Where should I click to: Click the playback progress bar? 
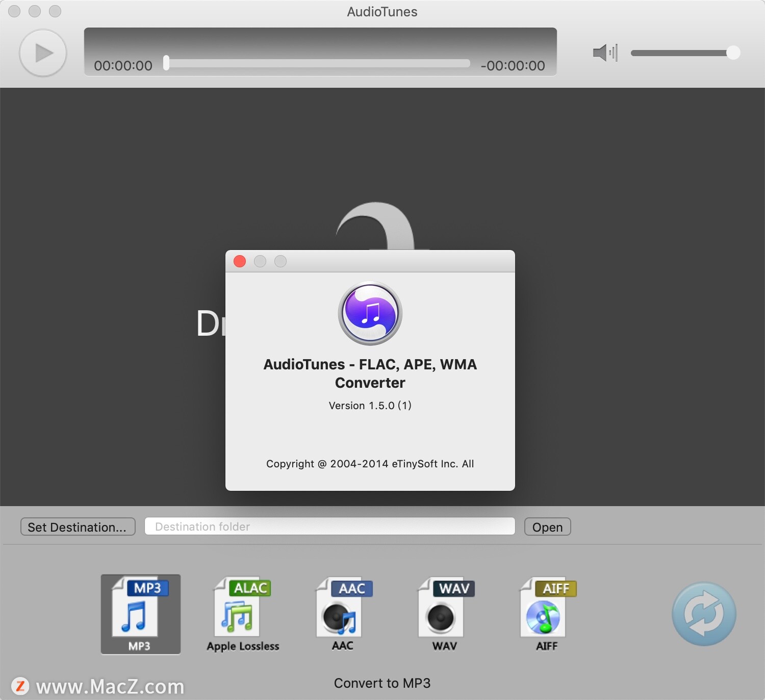(x=317, y=63)
